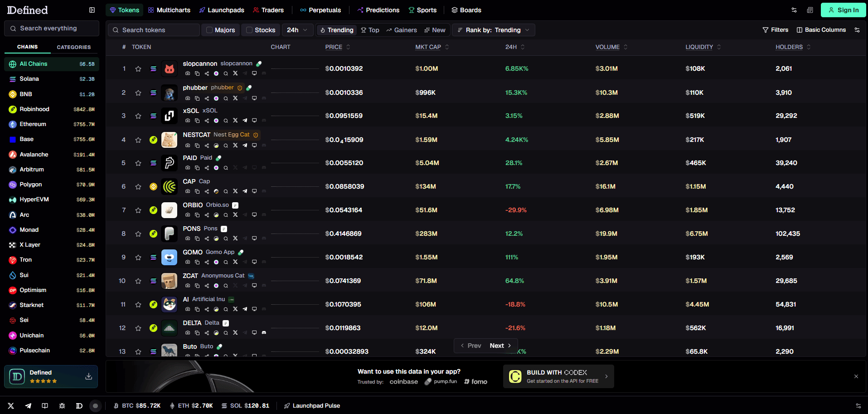The width and height of the screenshot is (868, 414).
Task: Click the Sign In button
Action: [x=843, y=10]
